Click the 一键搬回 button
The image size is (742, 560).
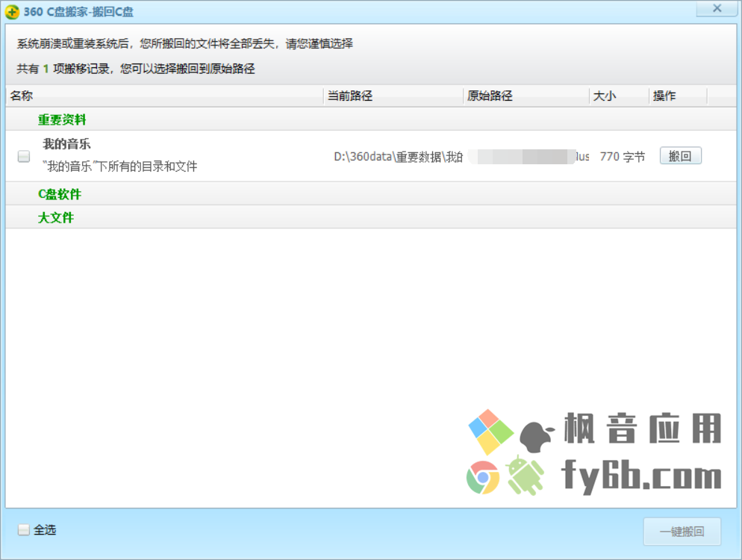(x=682, y=532)
